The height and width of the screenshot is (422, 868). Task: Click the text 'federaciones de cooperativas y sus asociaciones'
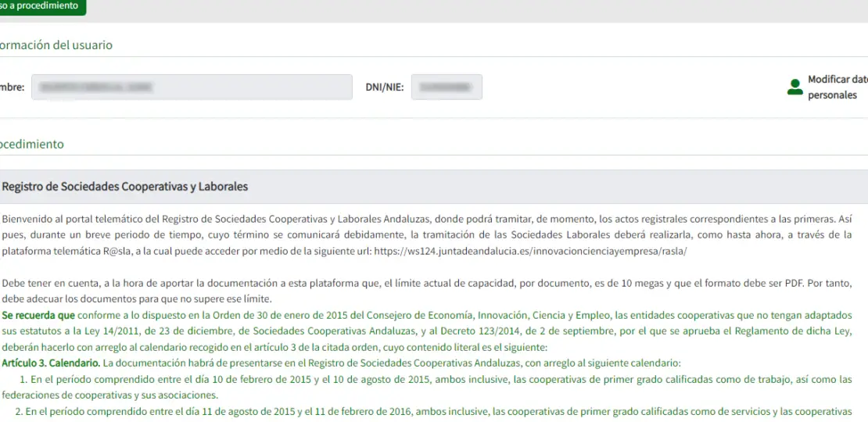109,395
